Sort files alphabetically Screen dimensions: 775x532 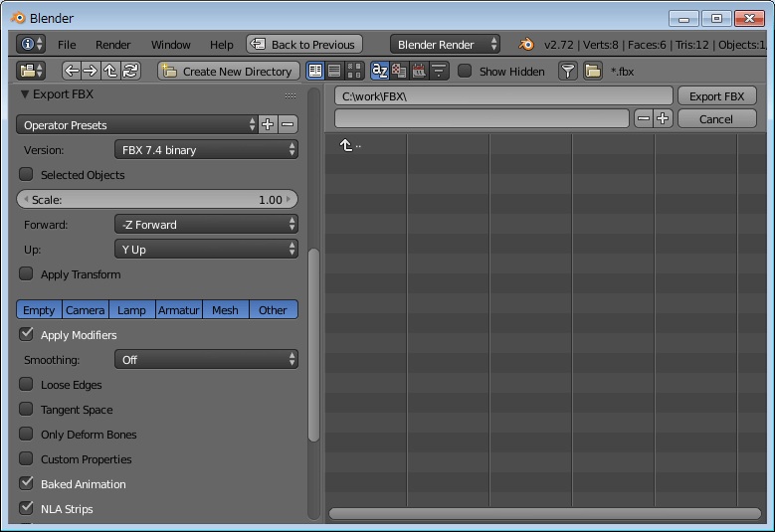point(380,72)
